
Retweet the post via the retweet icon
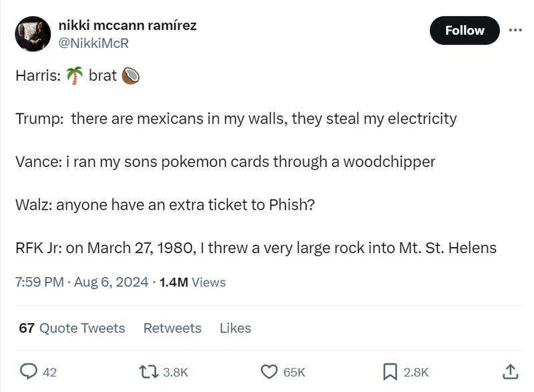[x=150, y=372]
